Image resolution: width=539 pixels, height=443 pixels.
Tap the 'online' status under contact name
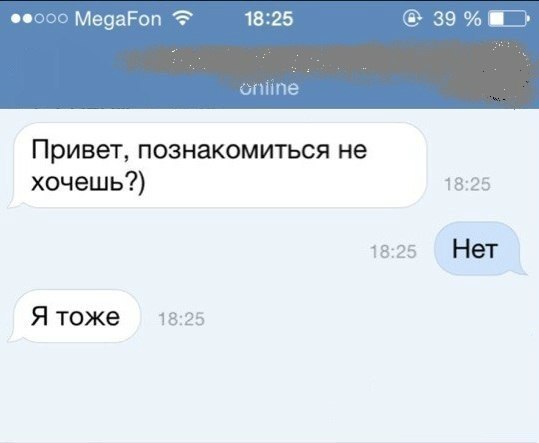point(269,88)
